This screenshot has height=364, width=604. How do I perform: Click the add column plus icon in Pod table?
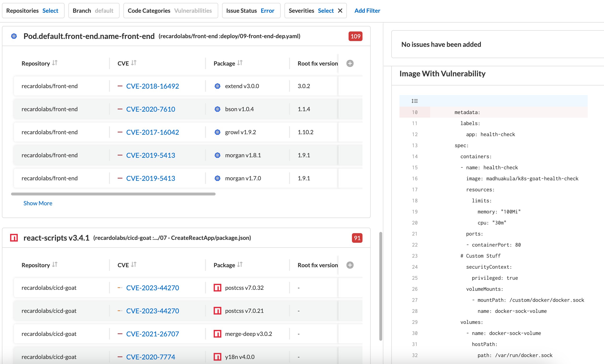[350, 63]
